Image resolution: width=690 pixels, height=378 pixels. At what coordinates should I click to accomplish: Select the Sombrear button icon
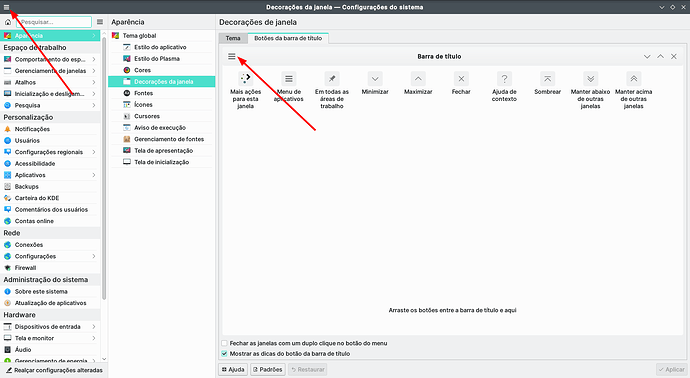547,79
